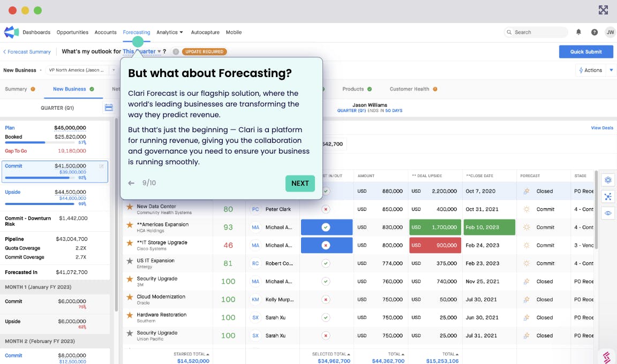Open the help question mark icon
Viewport: 617px width, 364px height.
pos(595,32)
